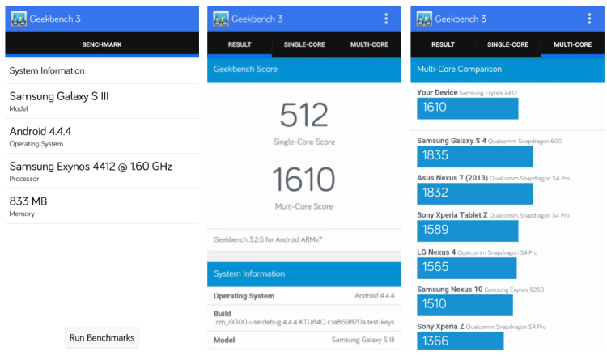This screenshot has width=607, height=364.
Task: Select BENCHMARK tab in left screen
Action: (x=102, y=44)
